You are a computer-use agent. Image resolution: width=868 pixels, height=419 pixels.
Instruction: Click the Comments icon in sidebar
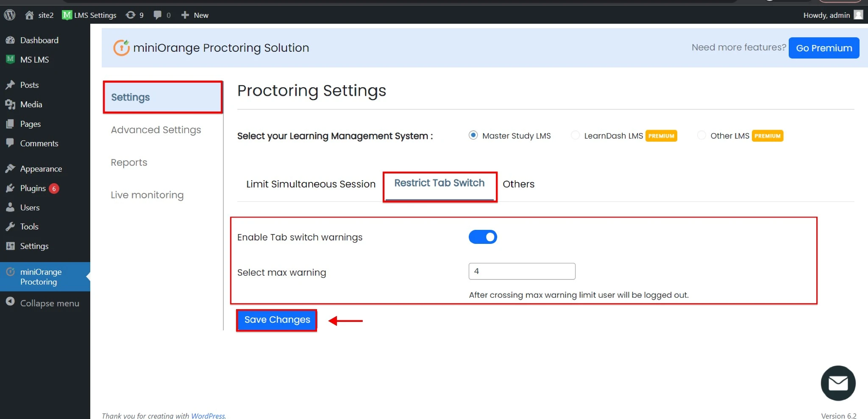pos(10,143)
